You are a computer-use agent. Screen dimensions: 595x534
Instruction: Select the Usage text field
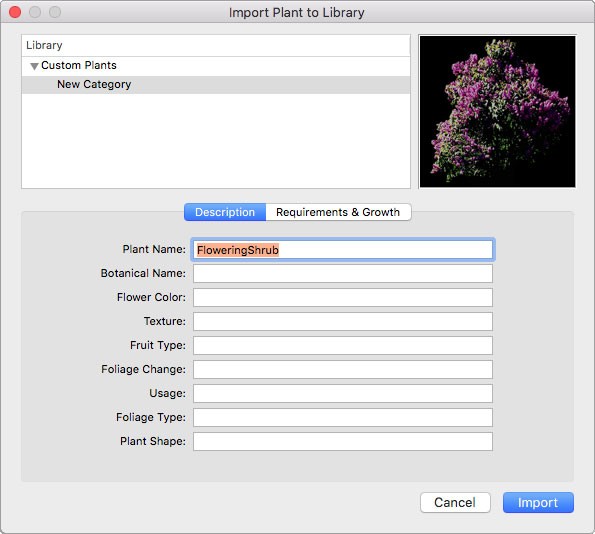pos(343,394)
